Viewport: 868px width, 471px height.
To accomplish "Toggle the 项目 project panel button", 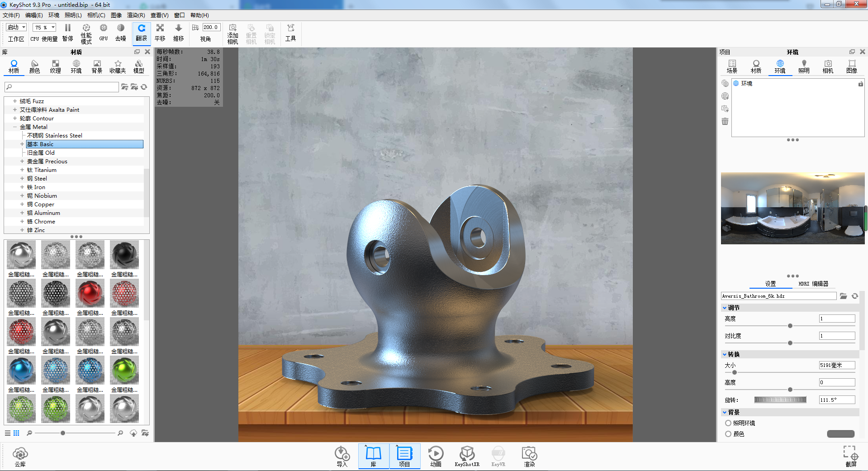I will point(404,456).
